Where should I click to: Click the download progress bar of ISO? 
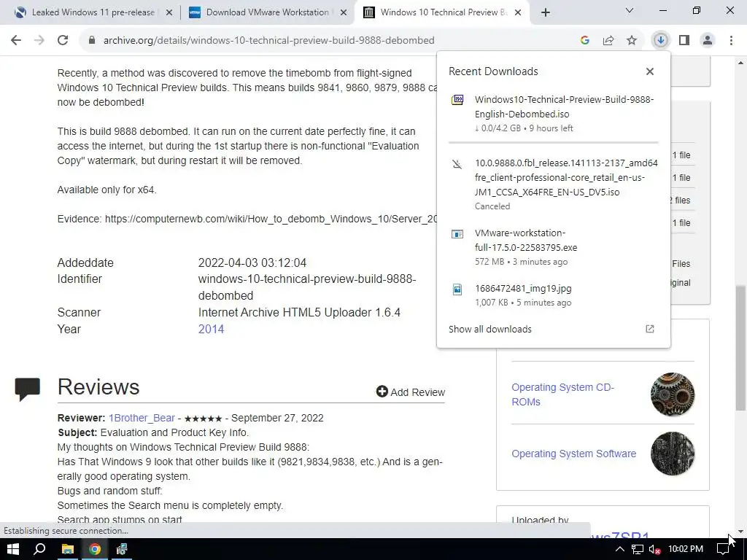[554, 142]
